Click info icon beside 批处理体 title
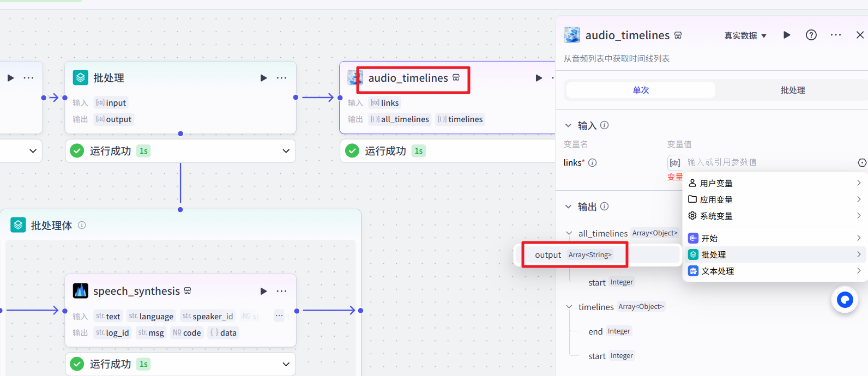Viewport: 868px width, 376px height. pyautogui.click(x=82, y=225)
